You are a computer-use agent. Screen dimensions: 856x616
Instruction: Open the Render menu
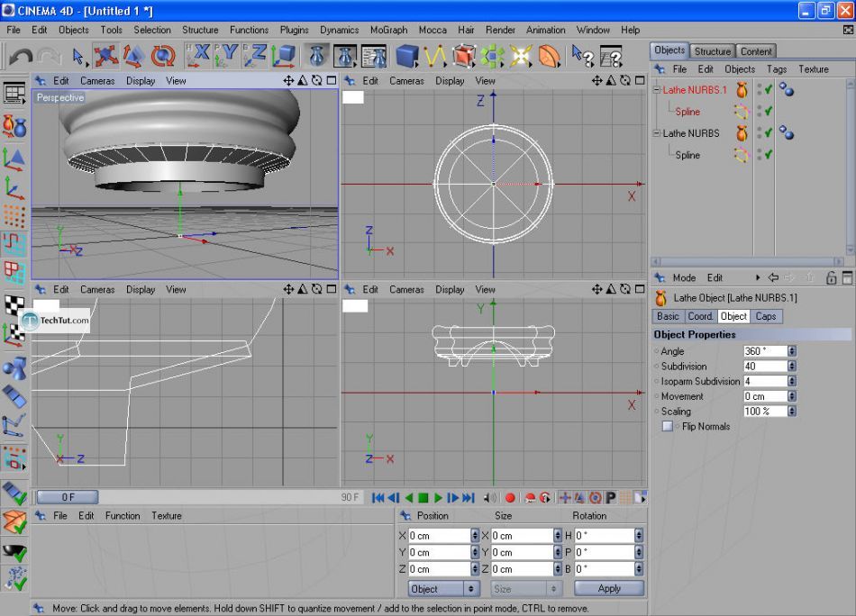coord(500,30)
